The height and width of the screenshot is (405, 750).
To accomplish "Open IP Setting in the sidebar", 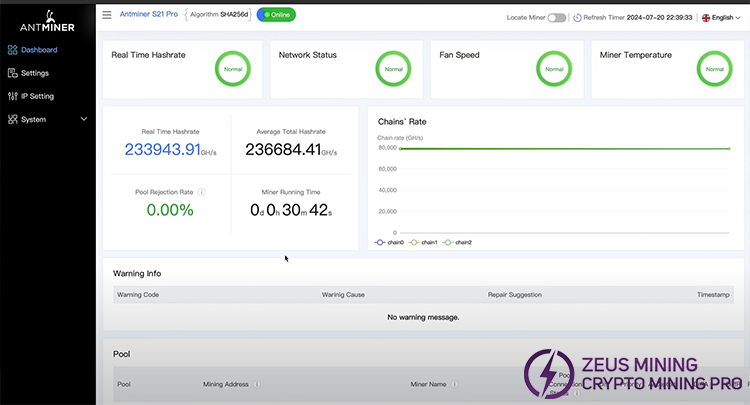I will (x=37, y=96).
